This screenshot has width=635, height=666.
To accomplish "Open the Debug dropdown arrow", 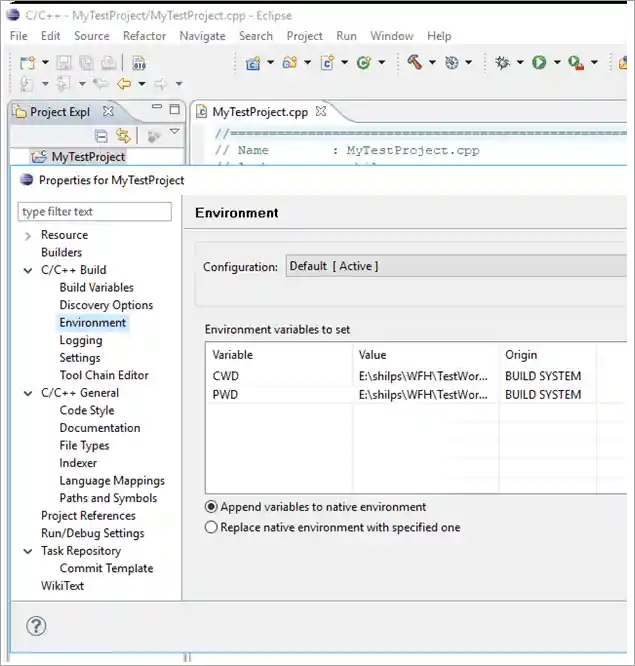I will click(x=520, y=62).
